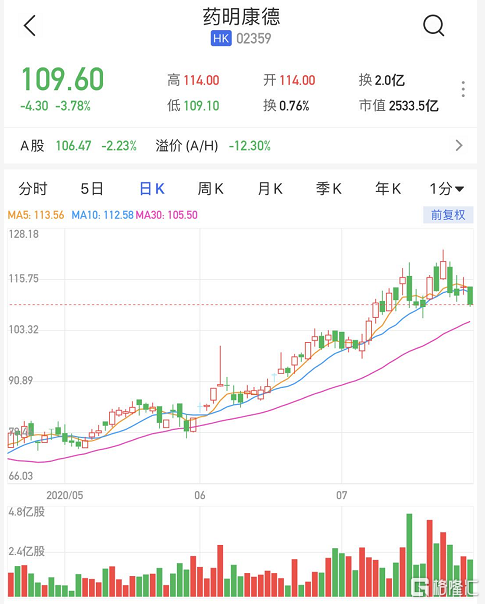
Task: Switch to the 分时 tab
Action: pos(33,189)
